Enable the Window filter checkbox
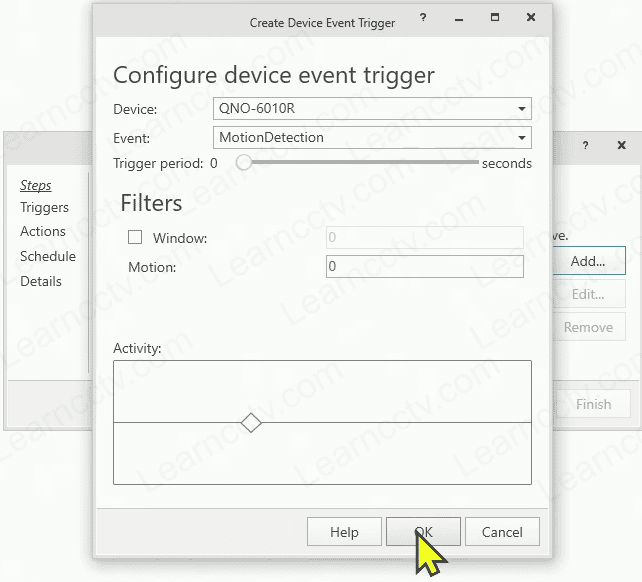 (135, 237)
